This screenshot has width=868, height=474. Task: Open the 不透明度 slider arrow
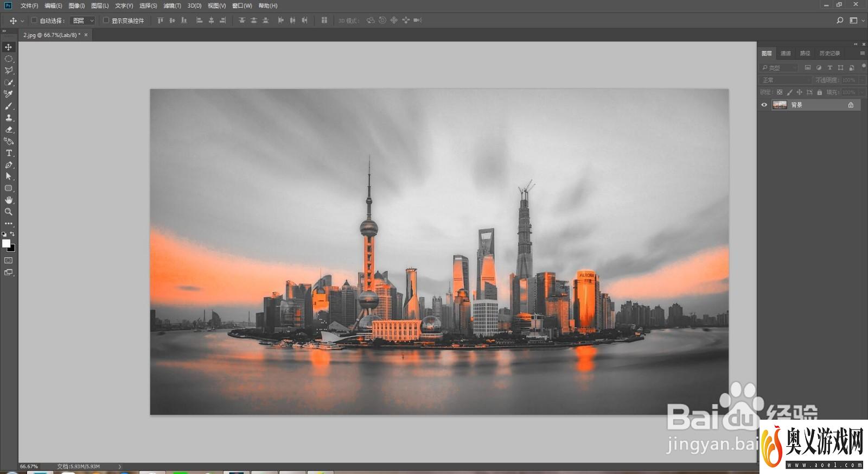pyautogui.click(x=862, y=80)
